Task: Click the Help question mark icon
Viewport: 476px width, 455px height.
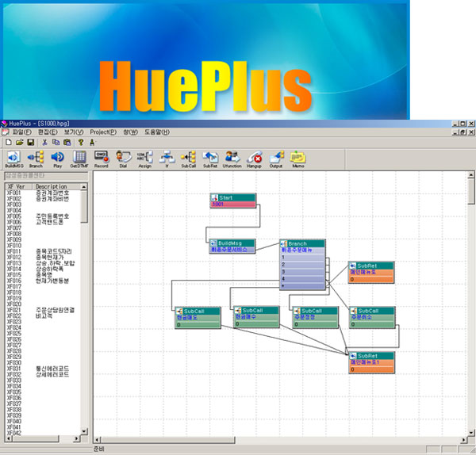Action: click(x=81, y=142)
